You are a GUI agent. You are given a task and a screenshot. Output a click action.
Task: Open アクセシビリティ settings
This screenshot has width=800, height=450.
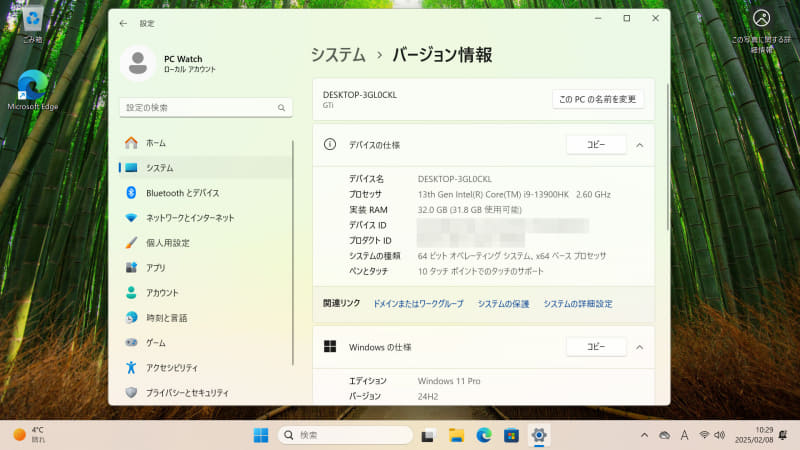coord(205,368)
